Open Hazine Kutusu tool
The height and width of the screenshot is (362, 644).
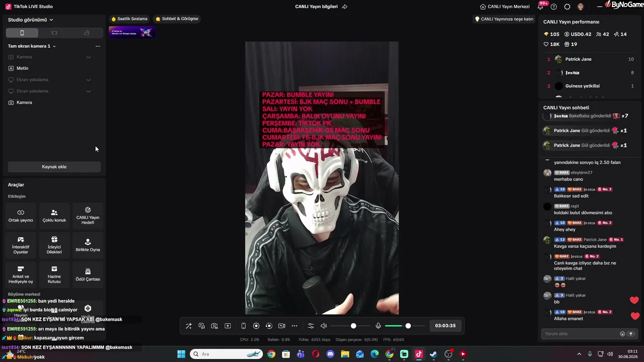click(x=54, y=275)
